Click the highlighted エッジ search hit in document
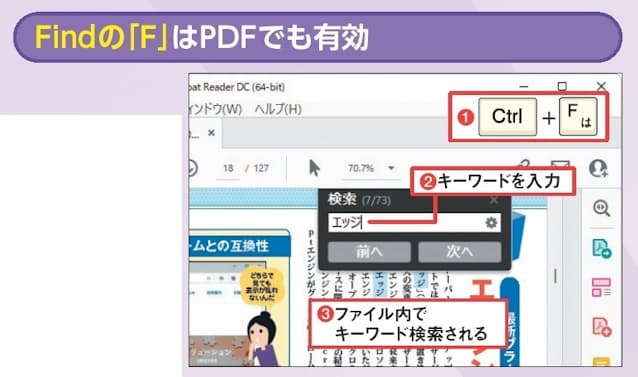 [380, 284]
